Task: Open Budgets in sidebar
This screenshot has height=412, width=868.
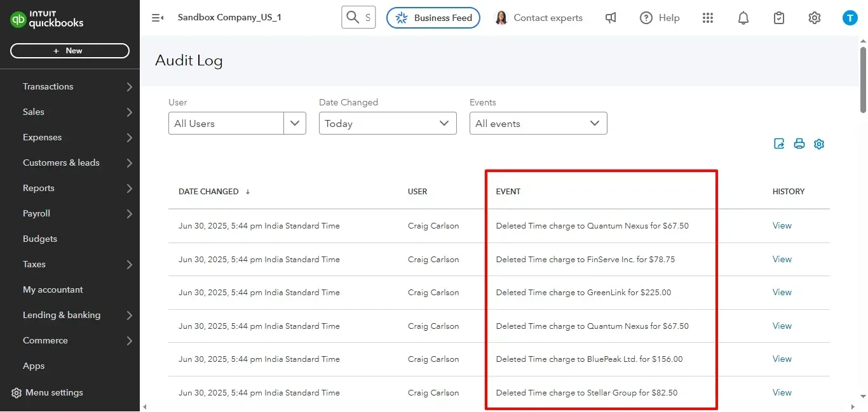Action: click(40, 239)
